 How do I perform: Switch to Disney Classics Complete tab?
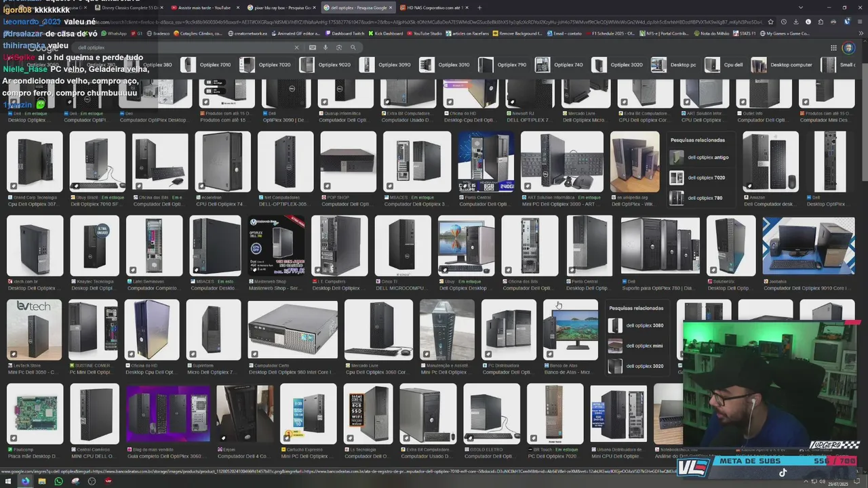pyautogui.click(x=126, y=7)
